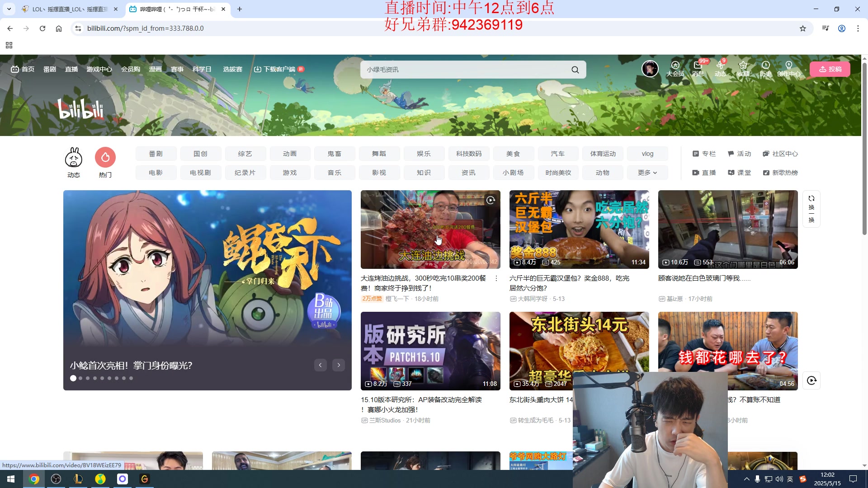Click the round replay icon beside videos

(811, 380)
